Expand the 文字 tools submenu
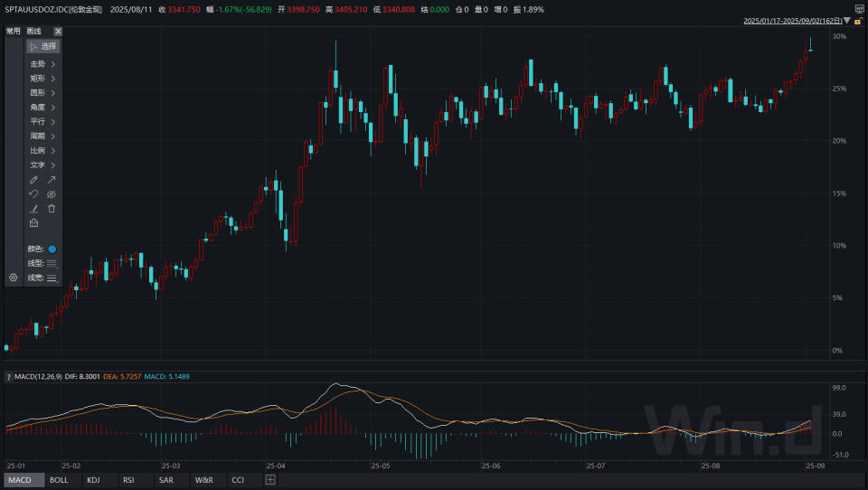The width and height of the screenshot is (868, 490). click(x=43, y=165)
